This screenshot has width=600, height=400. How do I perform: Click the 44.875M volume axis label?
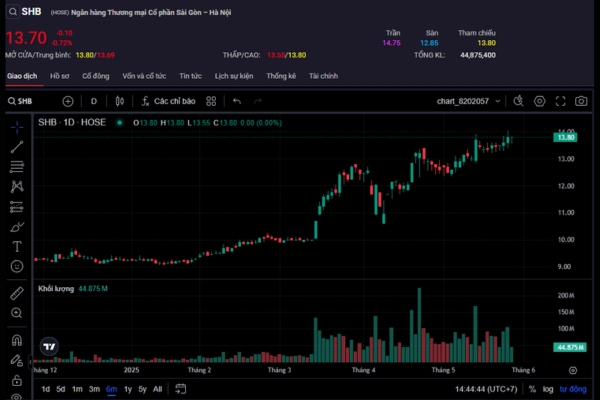(570, 347)
